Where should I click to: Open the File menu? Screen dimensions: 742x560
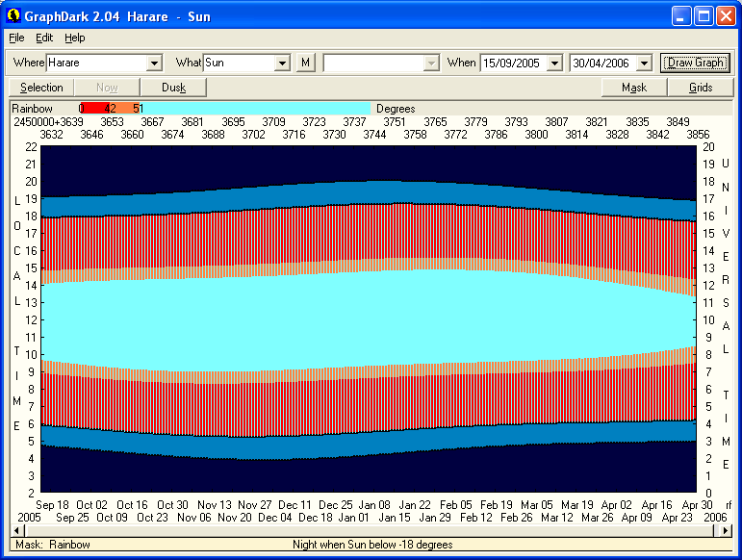pyautogui.click(x=16, y=38)
